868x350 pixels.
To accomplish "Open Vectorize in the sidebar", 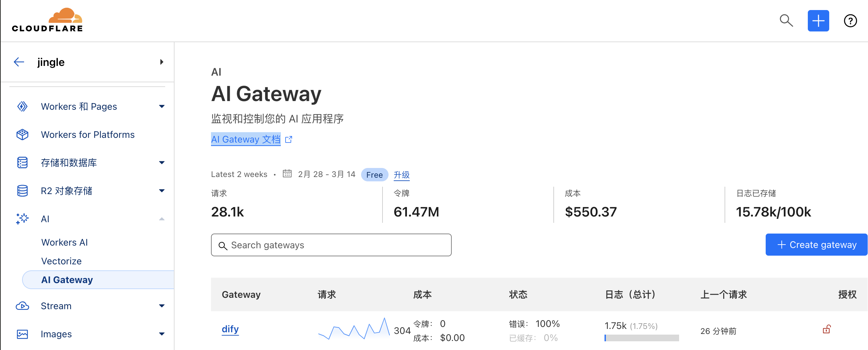I will click(x=61, y=261).
